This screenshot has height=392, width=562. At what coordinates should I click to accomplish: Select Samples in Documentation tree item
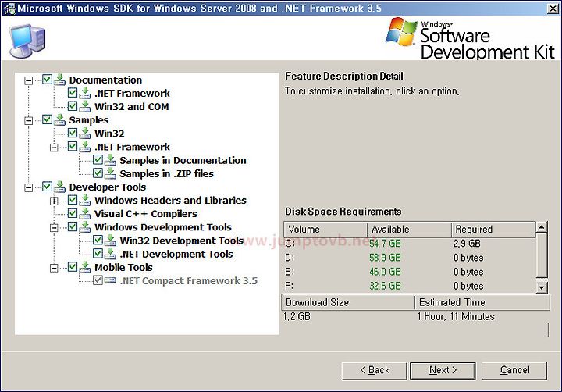click(183, 160)
